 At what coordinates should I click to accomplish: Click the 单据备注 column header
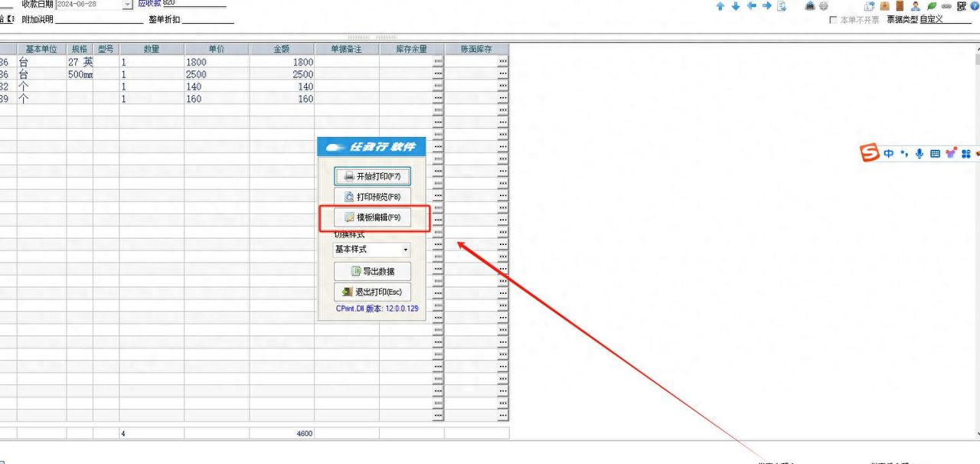(347, 49)
